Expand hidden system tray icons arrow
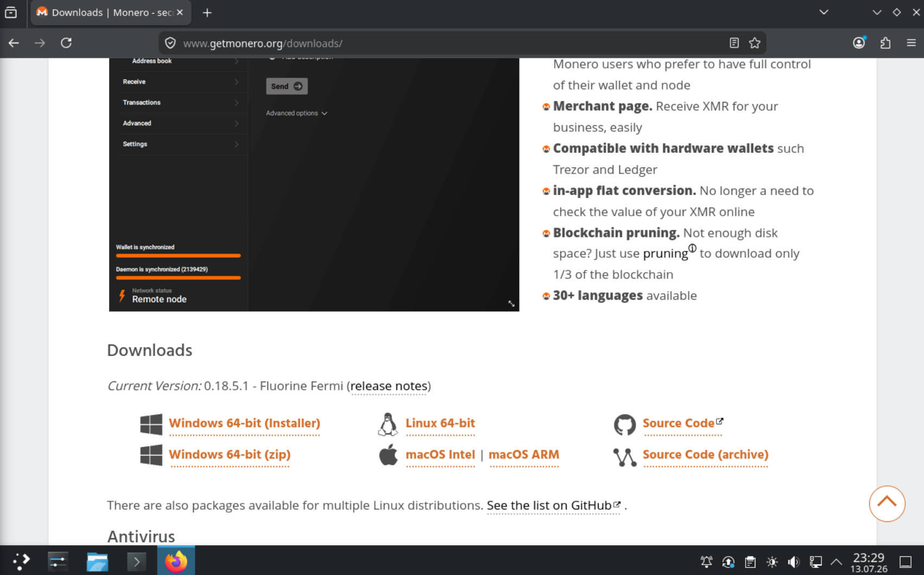The height and width of the screenshot is (575, 924). [x=836, y=562]
